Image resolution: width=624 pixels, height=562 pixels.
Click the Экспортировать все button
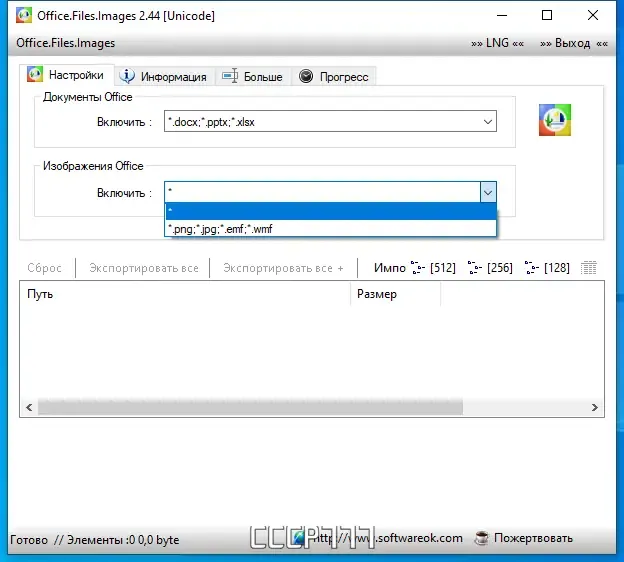144,268
